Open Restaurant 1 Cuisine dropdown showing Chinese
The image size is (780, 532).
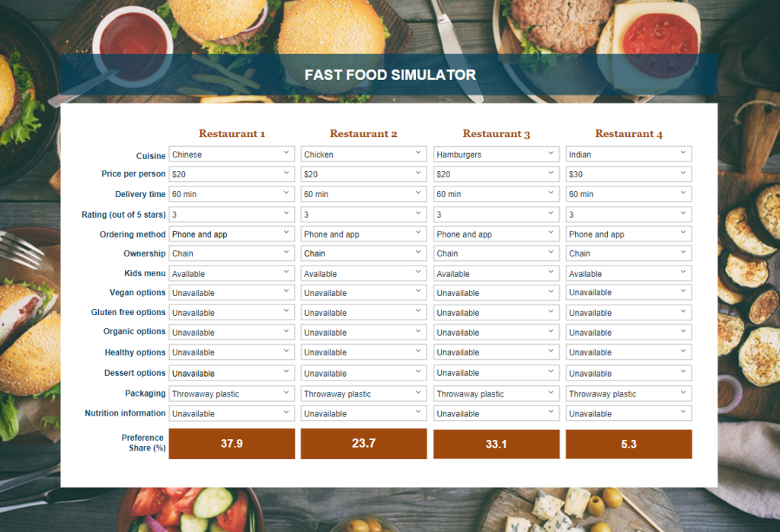click(232, 155)
